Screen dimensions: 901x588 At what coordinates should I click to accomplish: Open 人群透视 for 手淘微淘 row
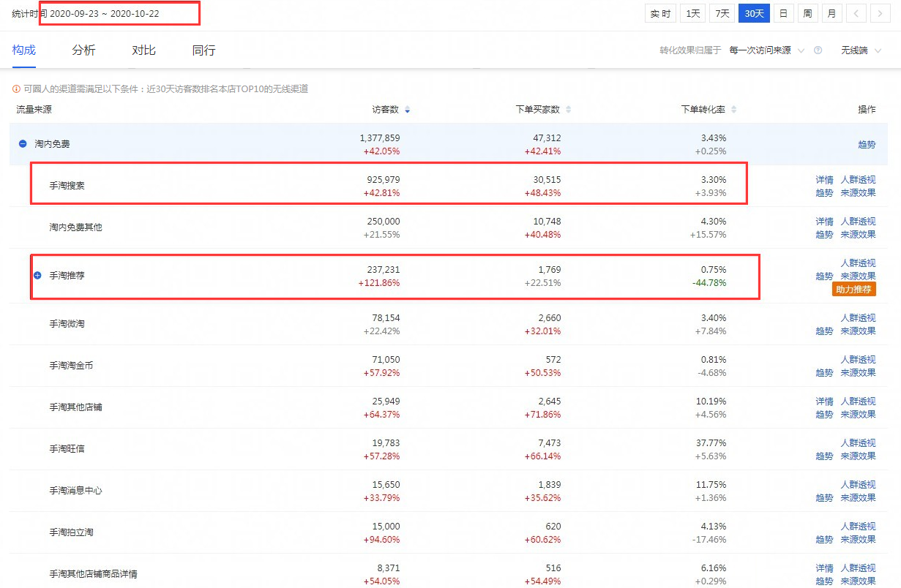click(858, 318)
